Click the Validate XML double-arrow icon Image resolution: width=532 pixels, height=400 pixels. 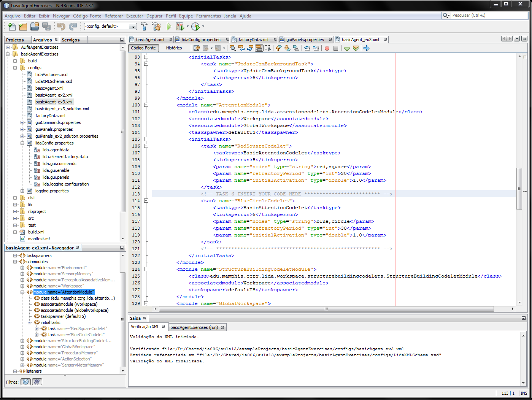[x=356, y=48]
